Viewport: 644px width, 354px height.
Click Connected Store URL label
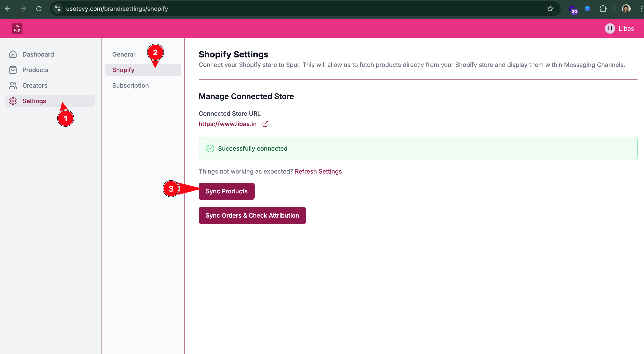(x=230, y=114)
